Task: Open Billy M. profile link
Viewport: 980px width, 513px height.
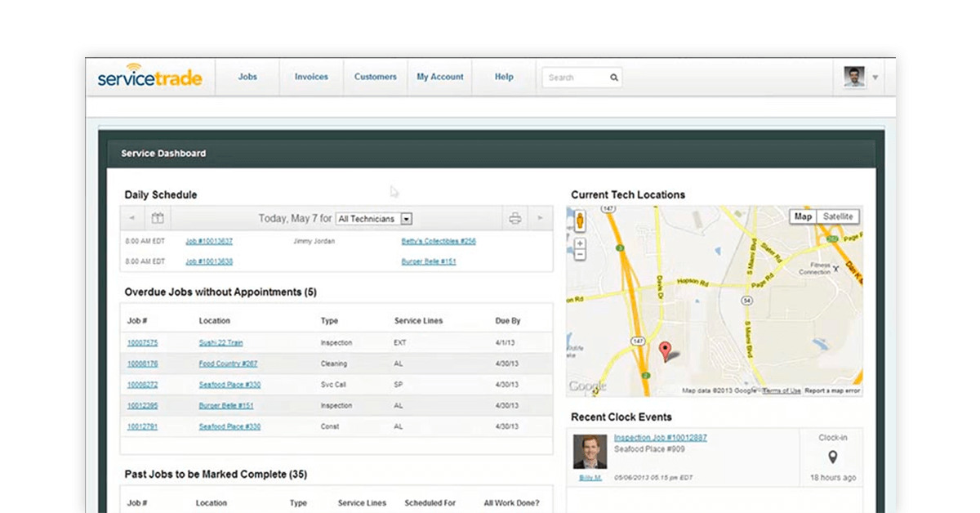Action: pos(590,477)
